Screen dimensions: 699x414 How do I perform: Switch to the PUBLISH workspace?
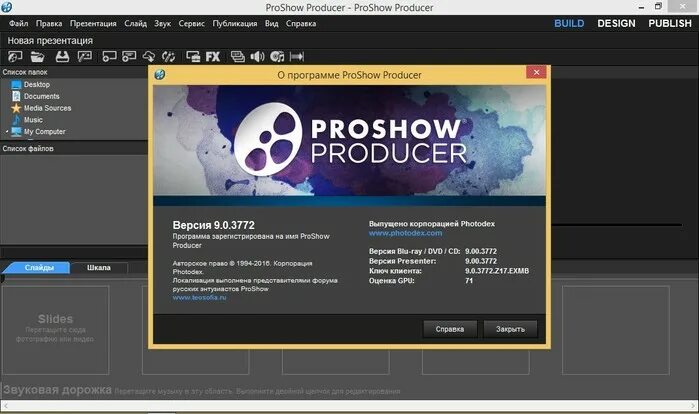[x=670, y=24]
